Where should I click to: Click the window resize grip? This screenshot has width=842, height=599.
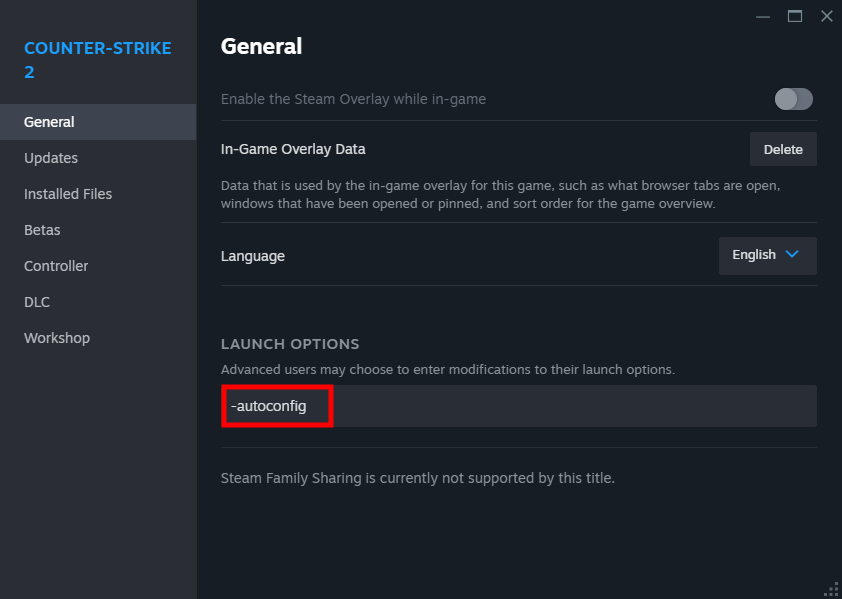click(x=830, y=588)
